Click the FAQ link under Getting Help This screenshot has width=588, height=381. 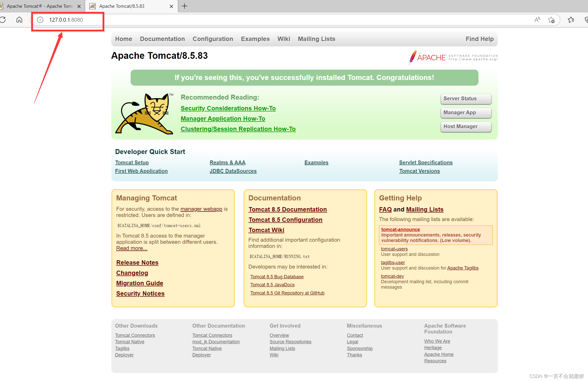pos(385,209)
